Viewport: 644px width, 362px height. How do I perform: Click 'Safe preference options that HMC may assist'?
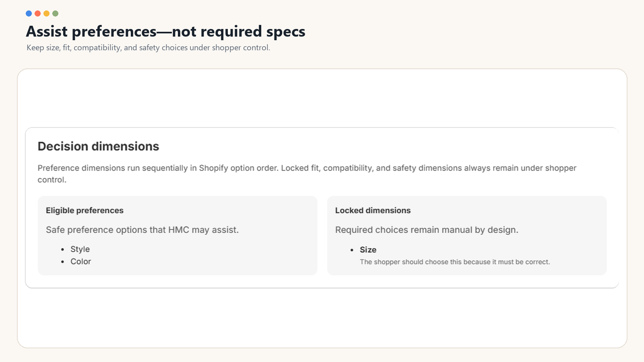pyautogui.click(x=142, y=230)
